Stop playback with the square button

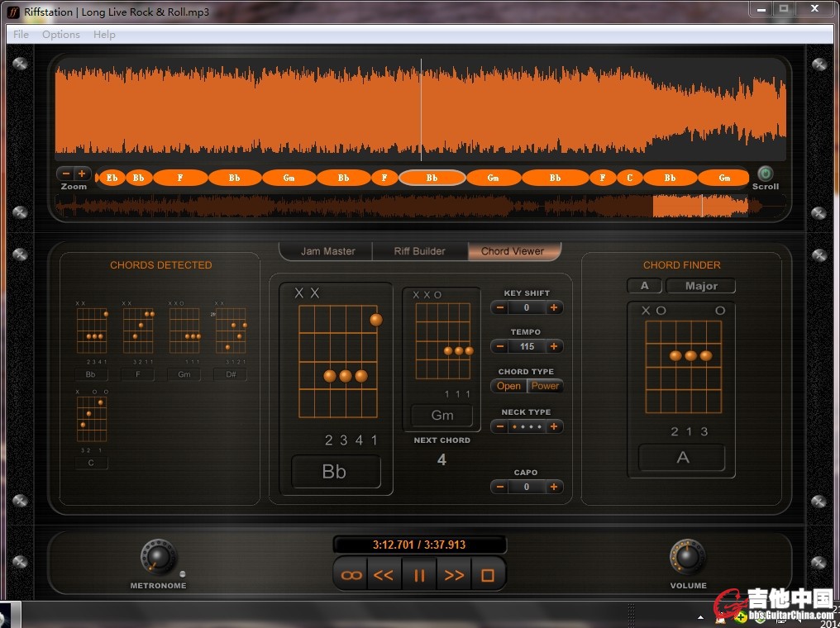[488, 575]
